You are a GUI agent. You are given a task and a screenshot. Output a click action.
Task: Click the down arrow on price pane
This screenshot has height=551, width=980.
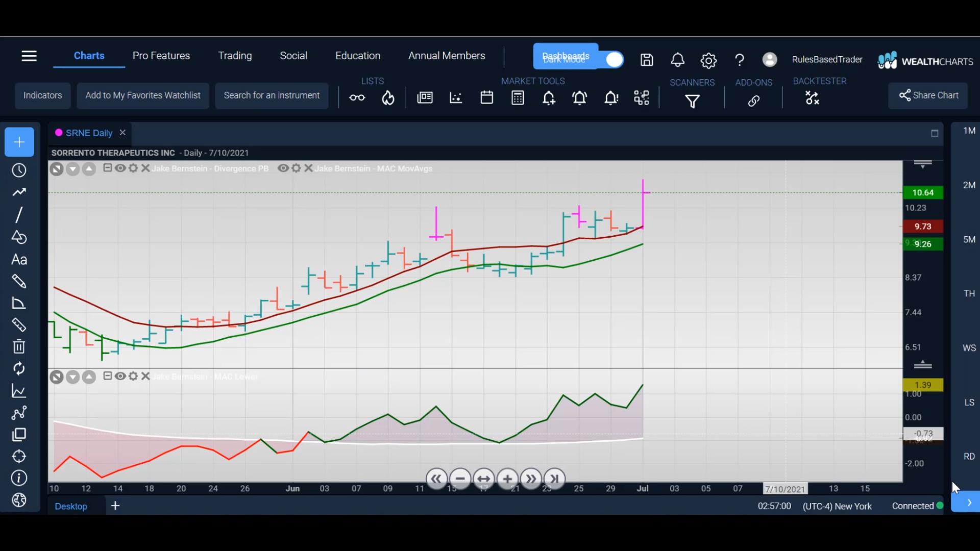click(73, 169)
